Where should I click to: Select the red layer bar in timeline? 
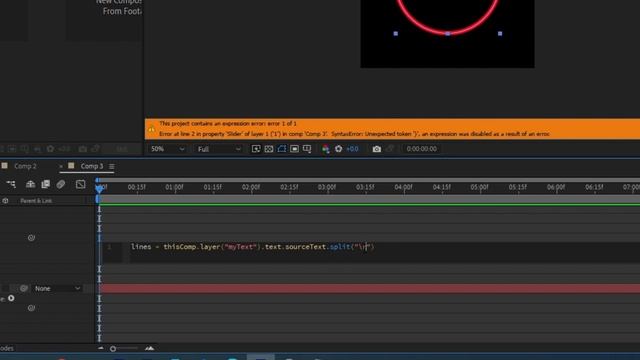pyautogui.click(x=369, y=289)
